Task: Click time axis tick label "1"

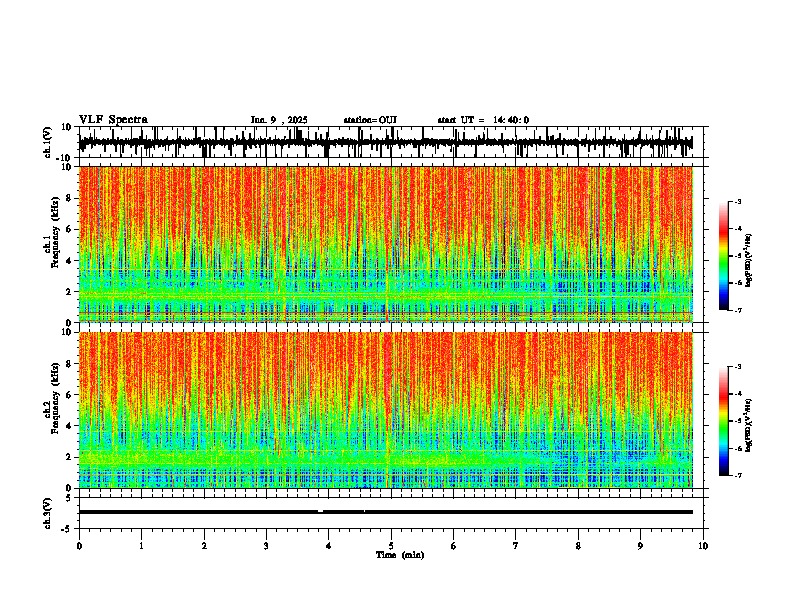Action: tap(141, 546)
